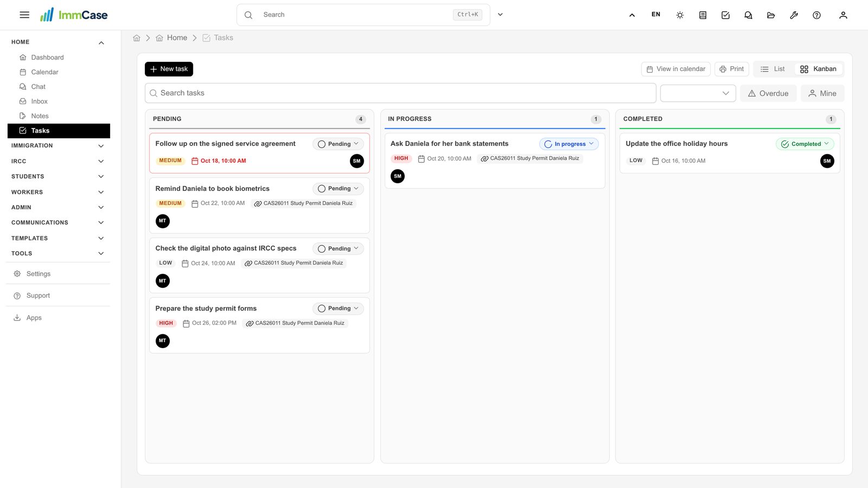Open Calendar in sidebar
Viewport: 868px width, 488px height.
point(59,72)
